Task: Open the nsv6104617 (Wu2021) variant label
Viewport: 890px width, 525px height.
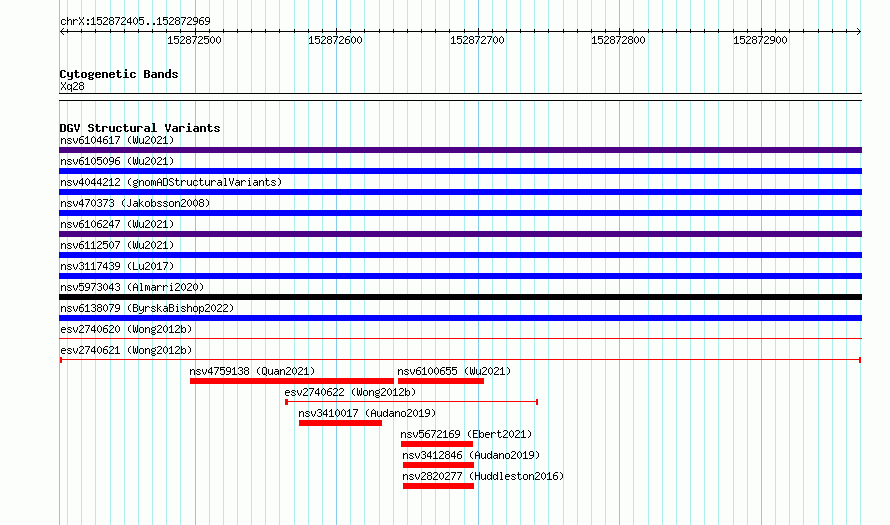Action: (117, 140)
